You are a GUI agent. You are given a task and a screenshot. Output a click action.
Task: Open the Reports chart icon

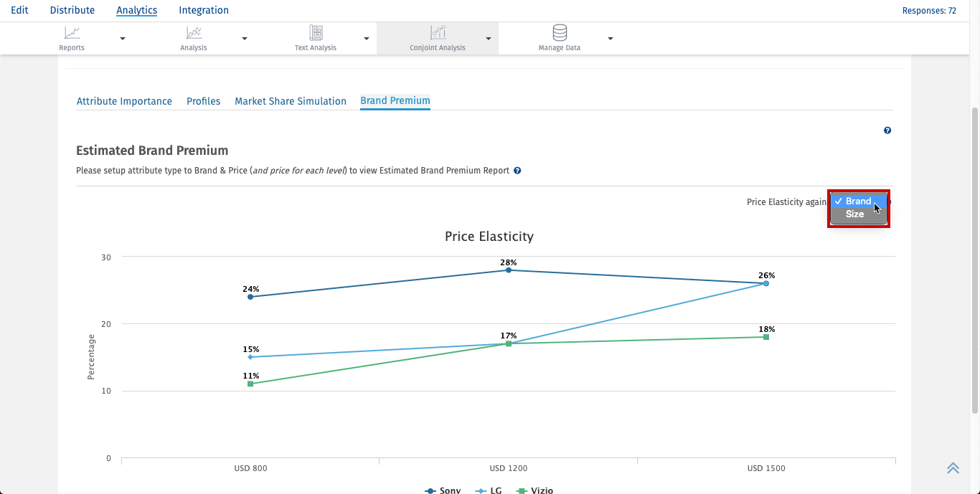(72, 33)
